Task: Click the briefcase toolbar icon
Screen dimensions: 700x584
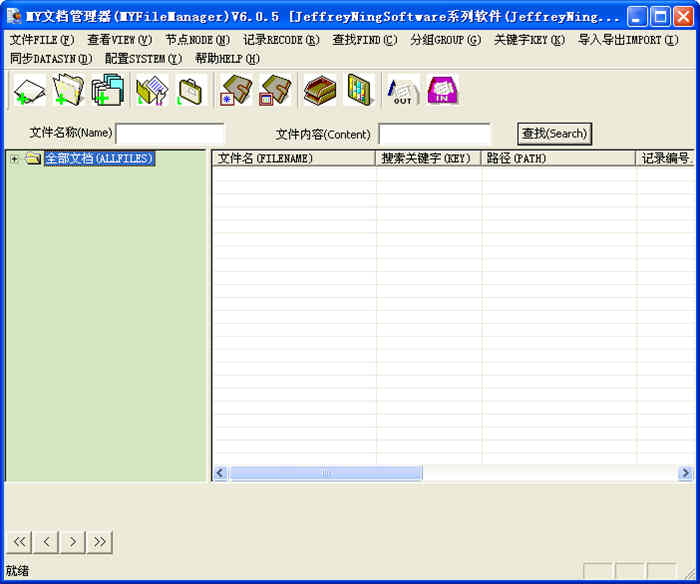Action: [x=191, y=91]
